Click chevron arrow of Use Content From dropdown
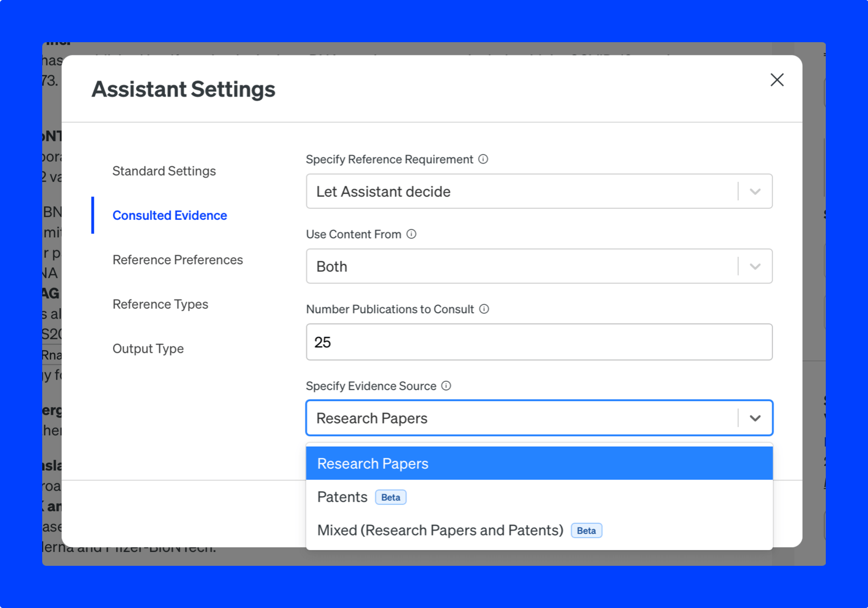868x608 pixels. point(755,266)
